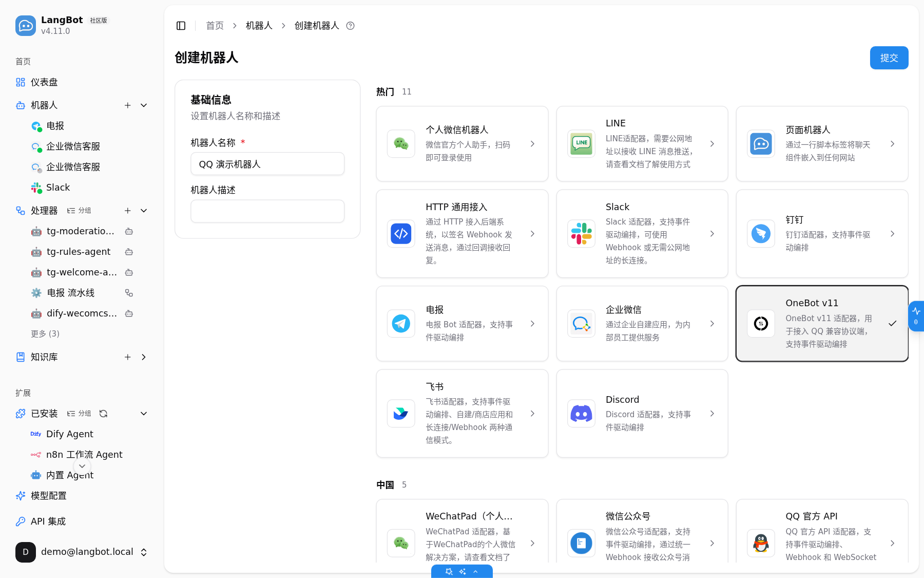The image size is (924, 578).
Task: Select 页面机器人 adapter icon
Action: tap(761, 144)
